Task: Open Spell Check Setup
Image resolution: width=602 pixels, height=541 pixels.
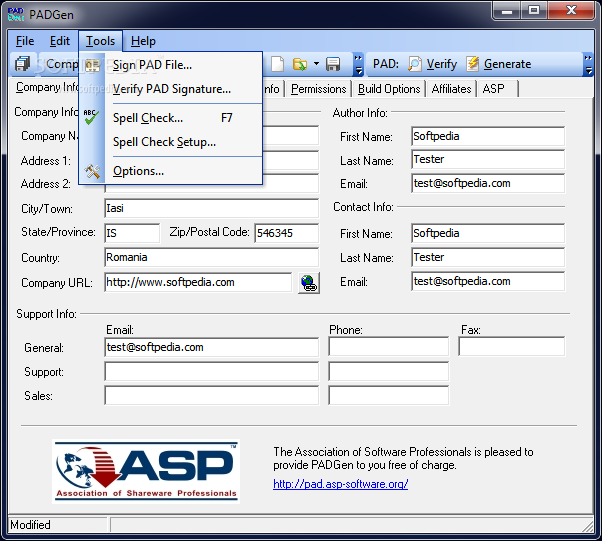Action: coord(170,142)
